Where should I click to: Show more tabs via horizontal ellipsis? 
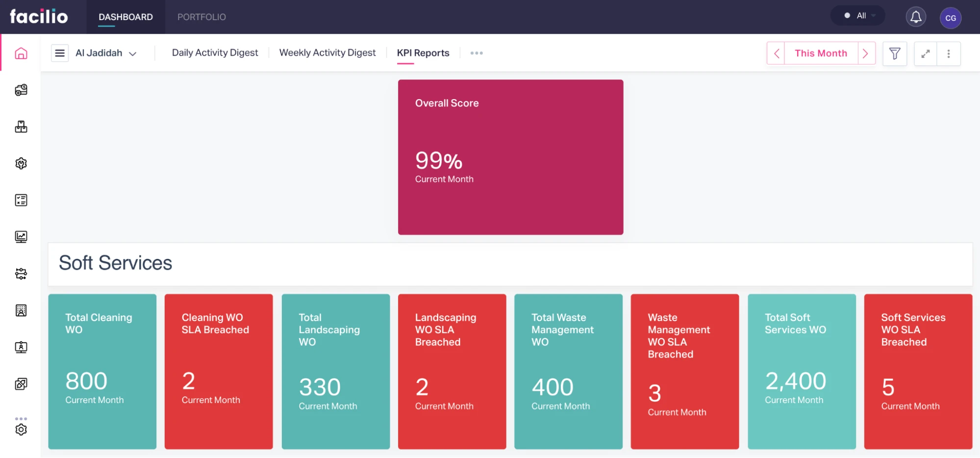[x=476, y=53]
